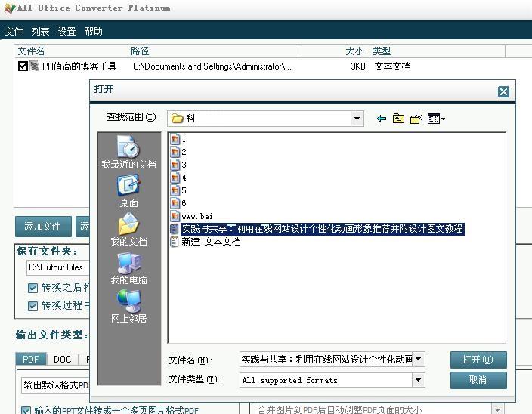Create a new folder icon
Screen dimensions: 532x414
tap(416, 119)
